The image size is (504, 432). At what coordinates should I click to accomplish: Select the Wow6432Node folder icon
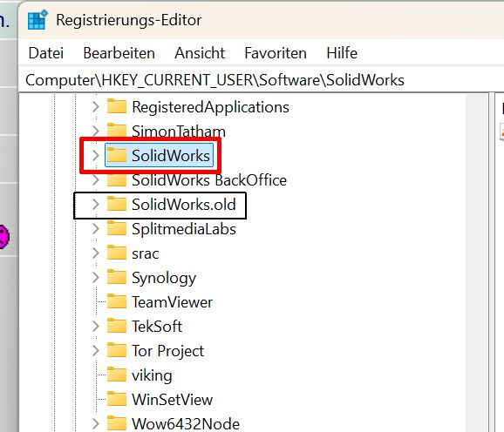(116, 423)
